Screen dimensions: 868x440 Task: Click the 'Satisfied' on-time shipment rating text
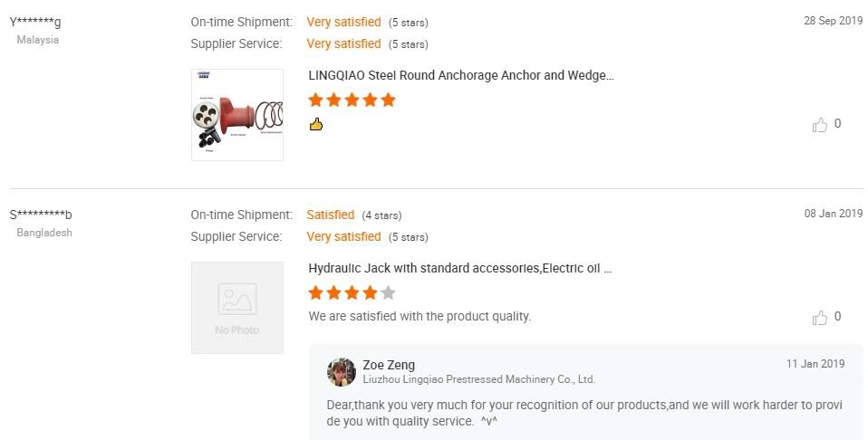[331, 215]
